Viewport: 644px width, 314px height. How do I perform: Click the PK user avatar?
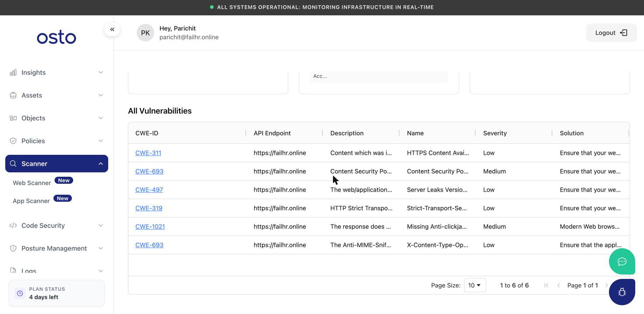145,33
